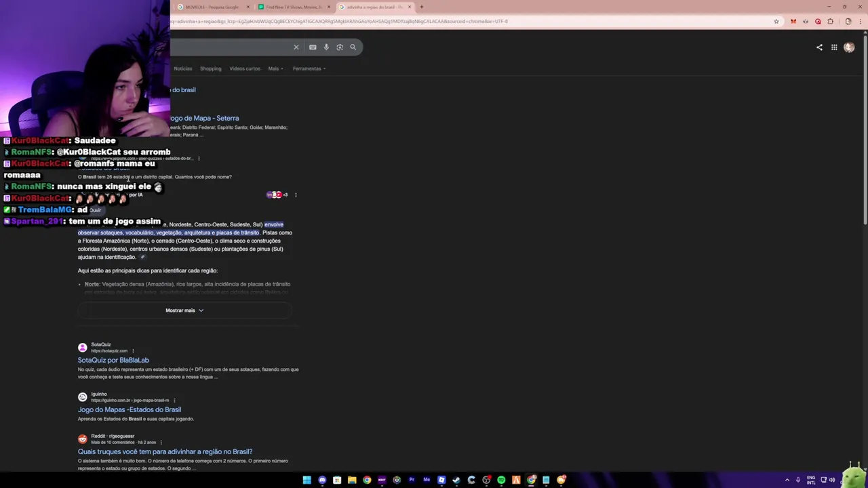Open Google Lens image search
The width and height of the screenshot is (868, 488).
click(x=340, y=47)
